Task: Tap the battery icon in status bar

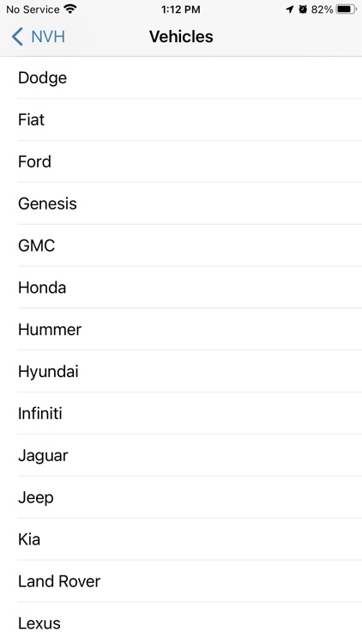Action: (x=347, y=9)
